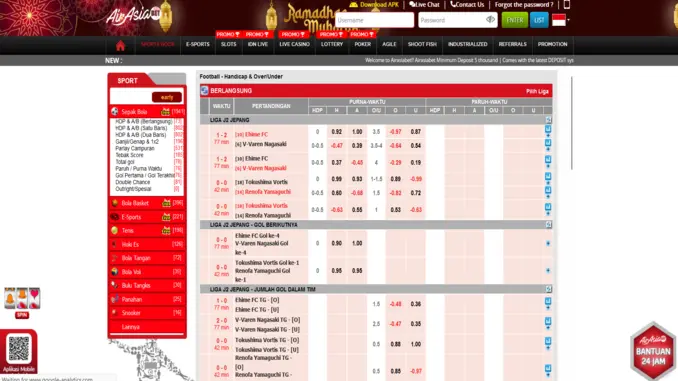Toggle the early matches button in sidebar

(x=167, y=97)
